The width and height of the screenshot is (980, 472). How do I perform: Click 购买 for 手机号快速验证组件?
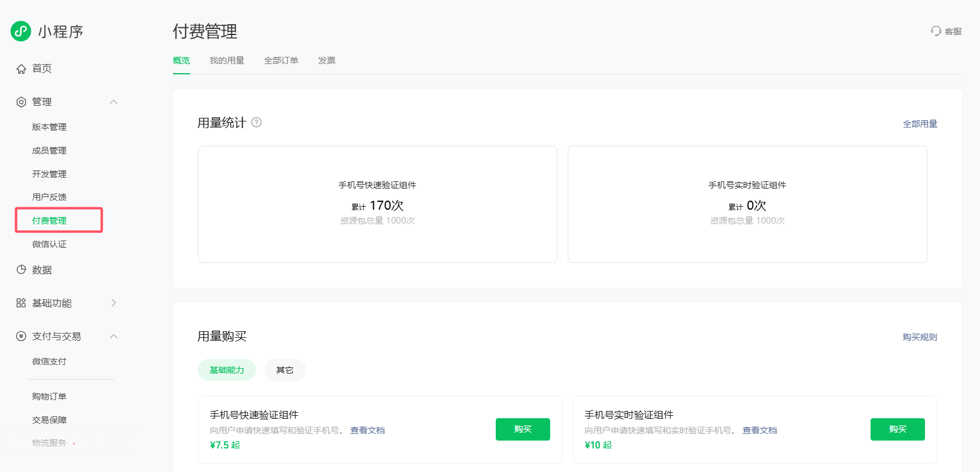coord(523,429)
